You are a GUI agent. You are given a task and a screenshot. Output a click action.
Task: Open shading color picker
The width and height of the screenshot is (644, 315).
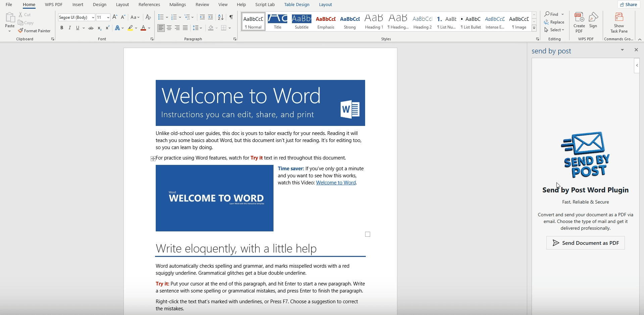point(216,28)
